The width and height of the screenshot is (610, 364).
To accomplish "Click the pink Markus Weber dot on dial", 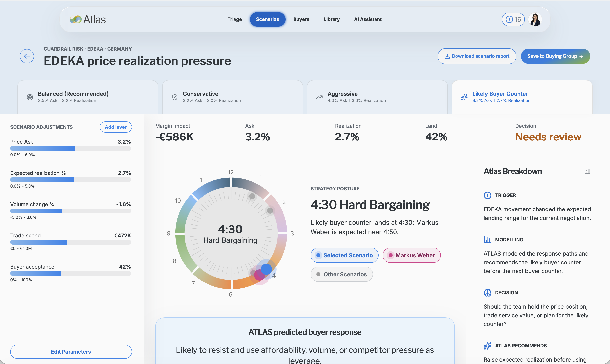I will point(259,275).
